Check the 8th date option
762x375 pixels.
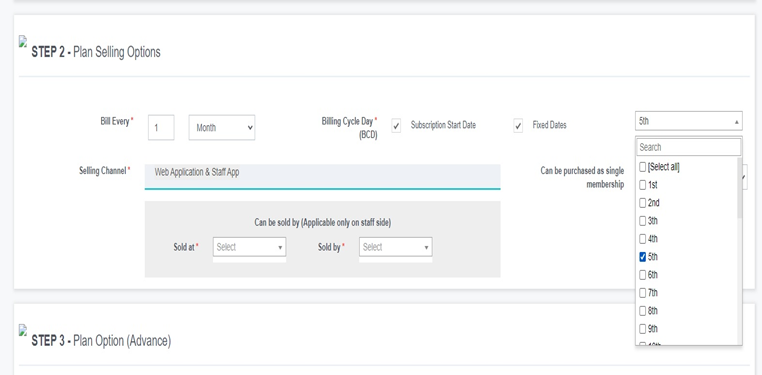642,311
